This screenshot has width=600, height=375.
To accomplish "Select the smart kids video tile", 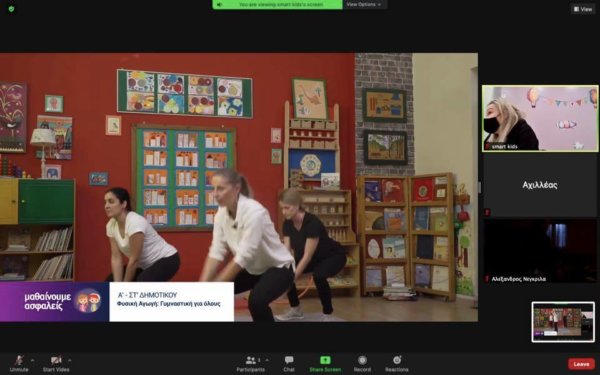I will (x=540, y=118).
